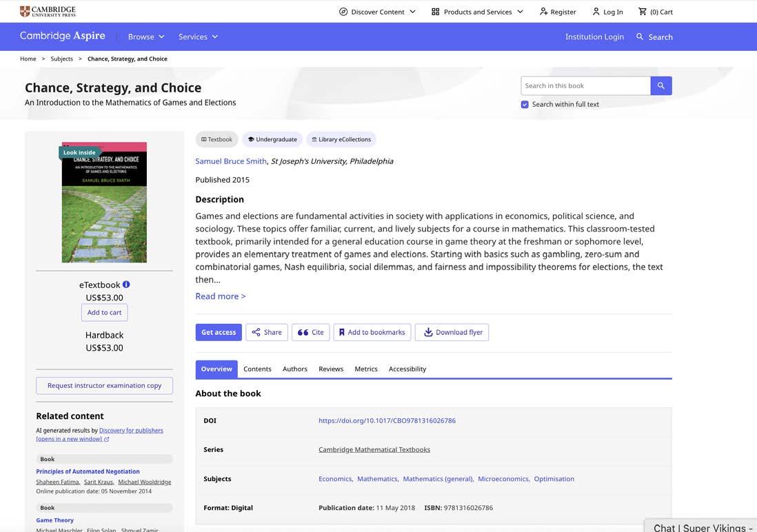Open the Services menu chevron
Viewport: 757px width, 532px height.
tap(215, 37)
